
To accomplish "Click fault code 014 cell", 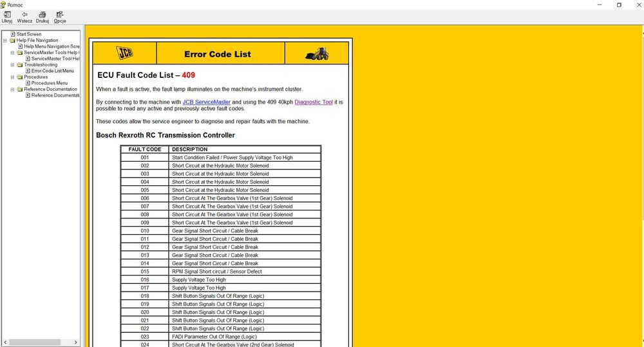I will point(145,264).
